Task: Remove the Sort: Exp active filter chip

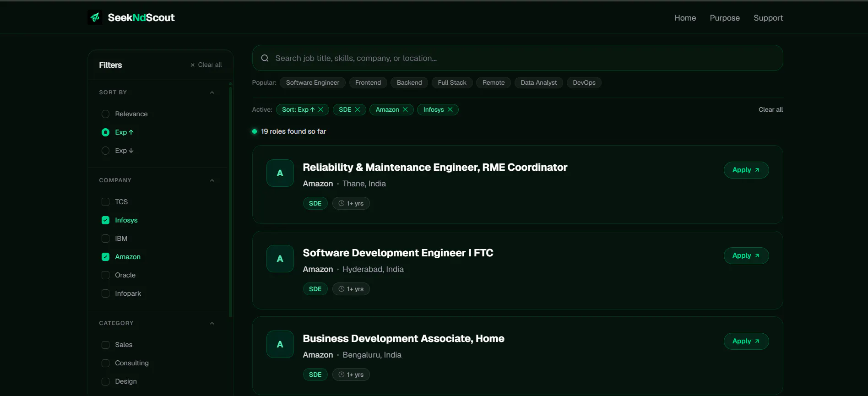Action: pos(321,110)
